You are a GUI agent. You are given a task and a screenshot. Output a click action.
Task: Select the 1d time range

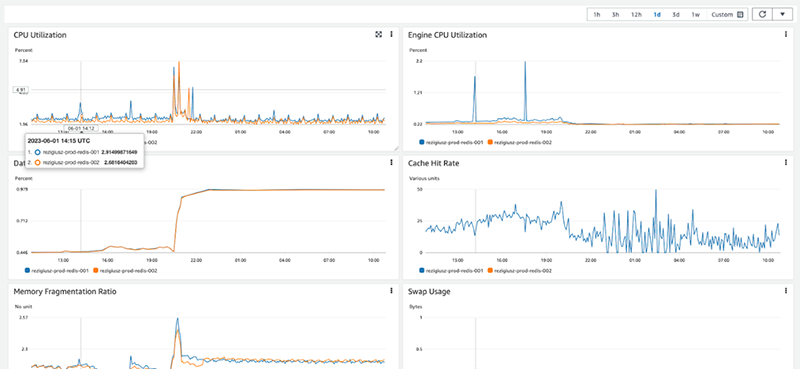click(657, 15)
